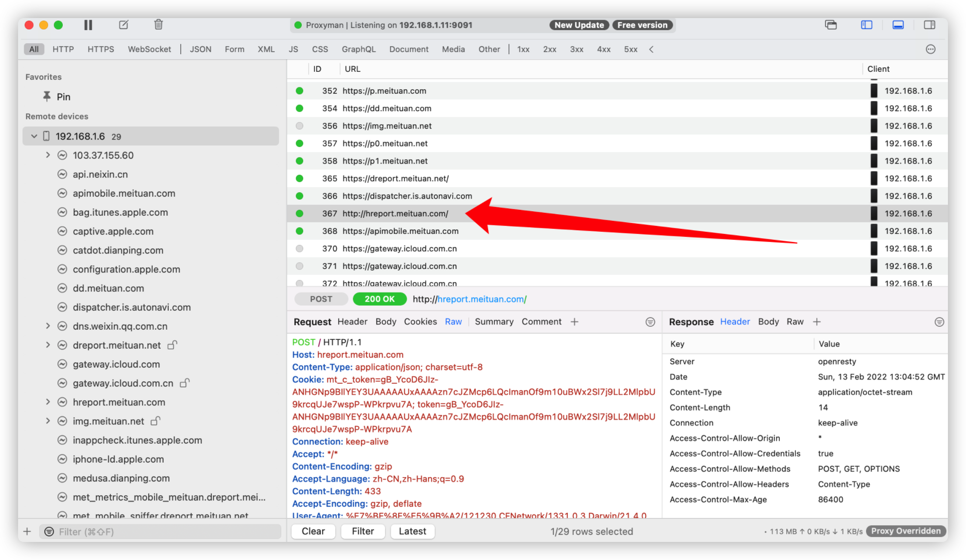Toggle the left sidebar panel icon
The width and height of the screenshot is (966, 560).
point(867,25)
